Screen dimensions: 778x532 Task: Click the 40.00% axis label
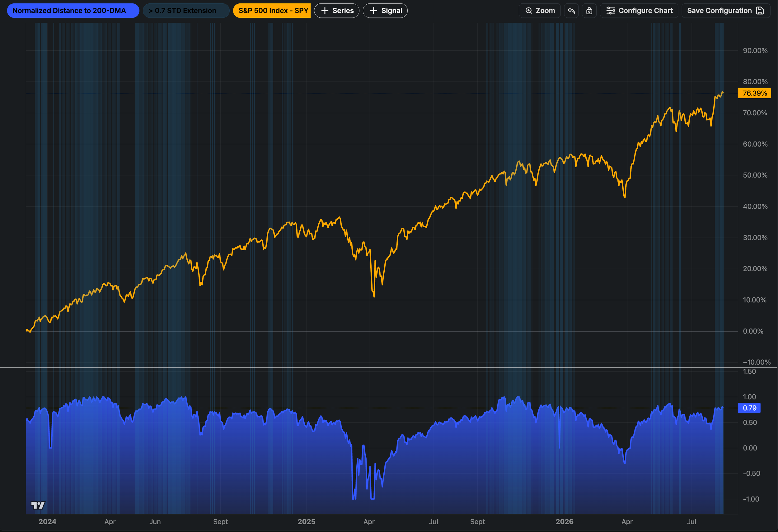(x=755, y=206)
